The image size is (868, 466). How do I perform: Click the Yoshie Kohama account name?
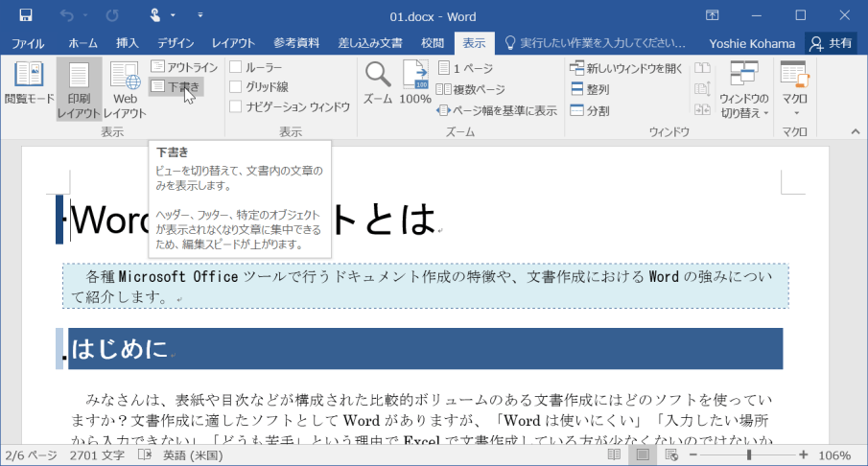pyautogui.click(x=752, y=44)
